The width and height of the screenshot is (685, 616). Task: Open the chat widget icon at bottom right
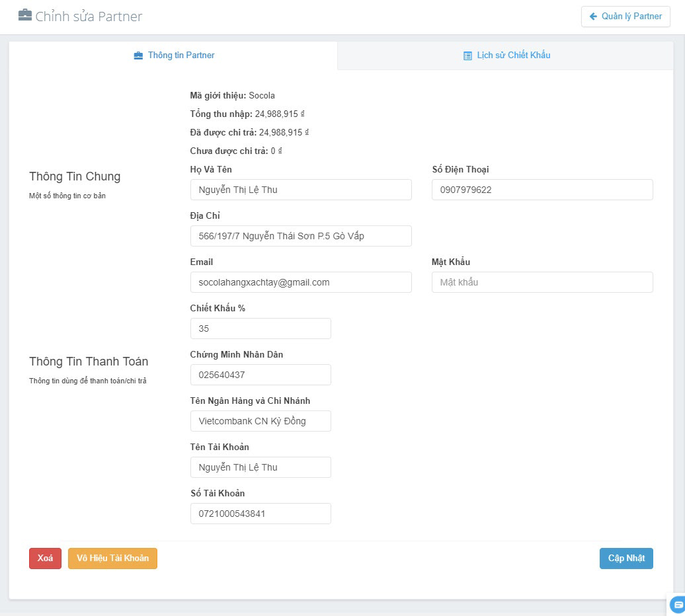pos(678,605)
